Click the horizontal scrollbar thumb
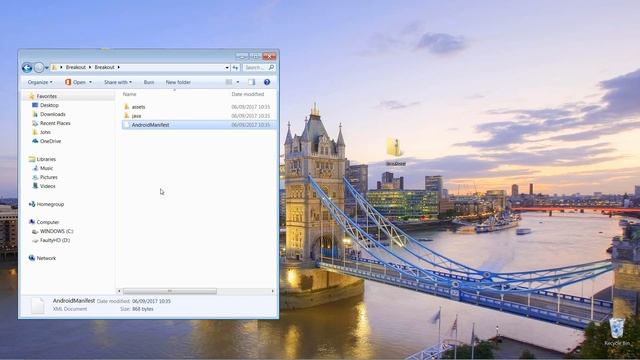 coord(170,291)
